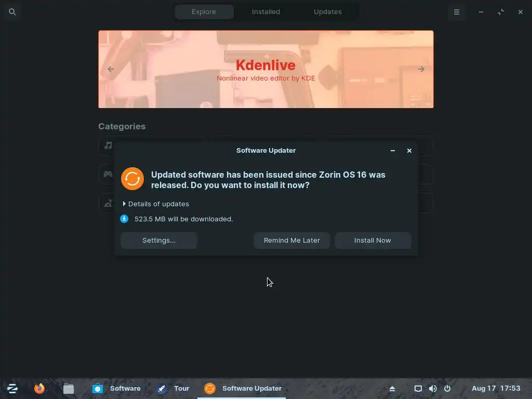Viewport: 532px width, 399px height.
Task: Open the volume control
Action: click(433, 389)
